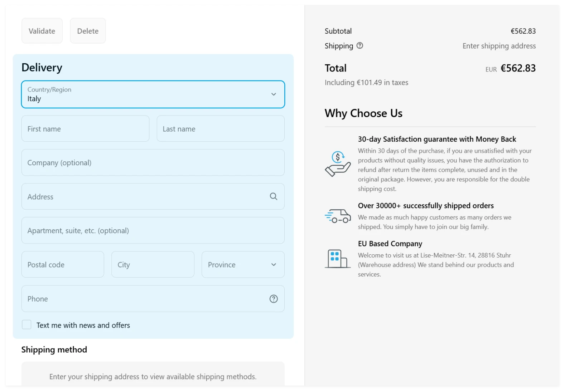Click the help icon in Phone field
Screen dimensions: 565x392
[273, 299]
